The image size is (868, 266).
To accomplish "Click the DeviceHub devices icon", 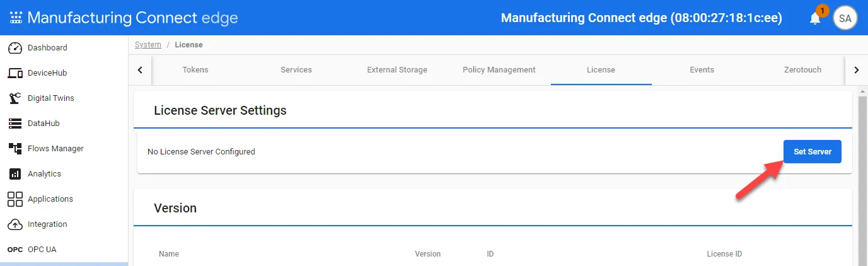I will [15, 73].
